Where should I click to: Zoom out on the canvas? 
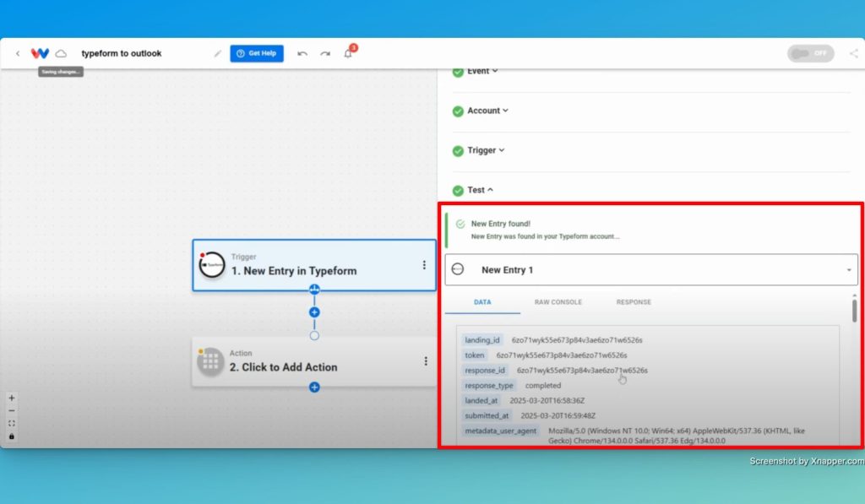pos(12,411)
